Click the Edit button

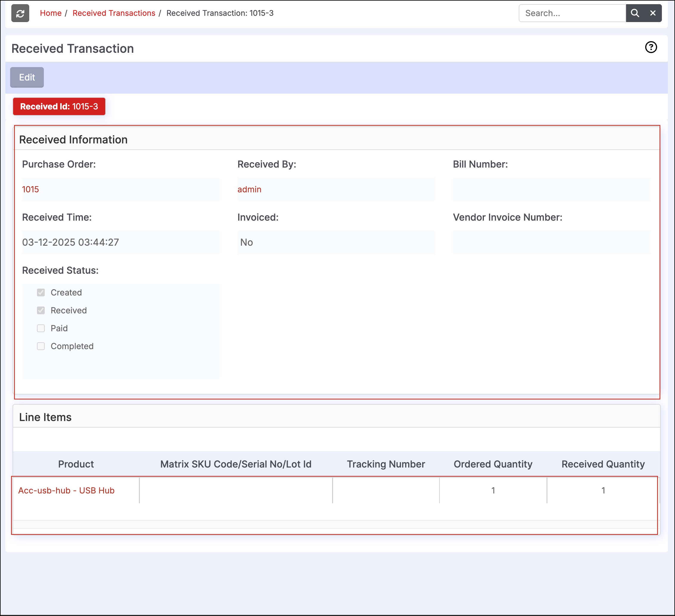[27, 77]
